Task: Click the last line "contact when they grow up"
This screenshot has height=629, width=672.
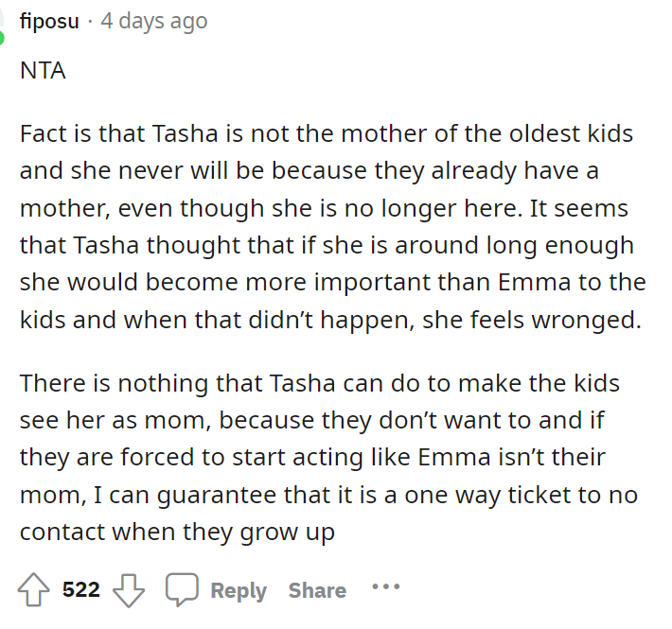Action: [177, 533]
